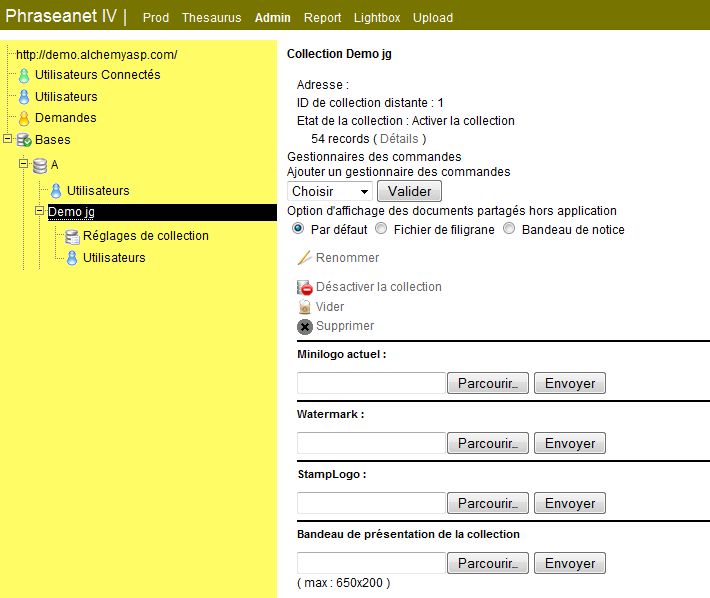Click the orange Demandes user icon
The width and height of the screenshot is (710, 598).
pyautogui.click(x=24, y=118)
